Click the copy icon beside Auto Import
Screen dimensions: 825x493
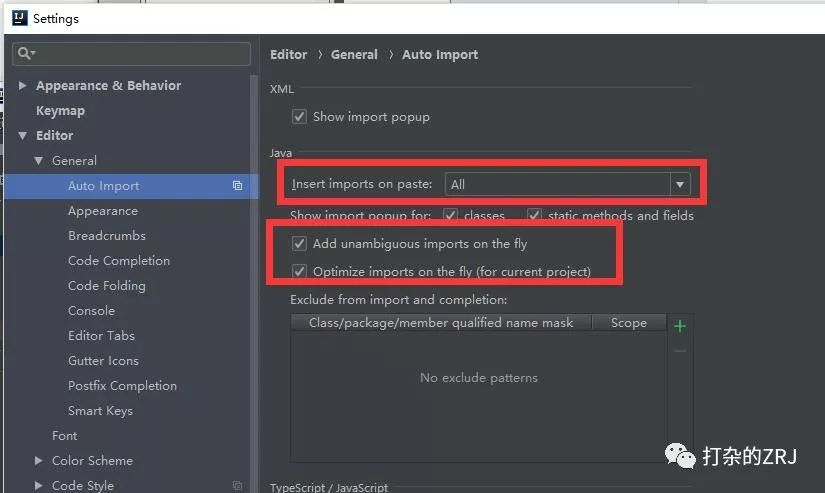point(237,186)
